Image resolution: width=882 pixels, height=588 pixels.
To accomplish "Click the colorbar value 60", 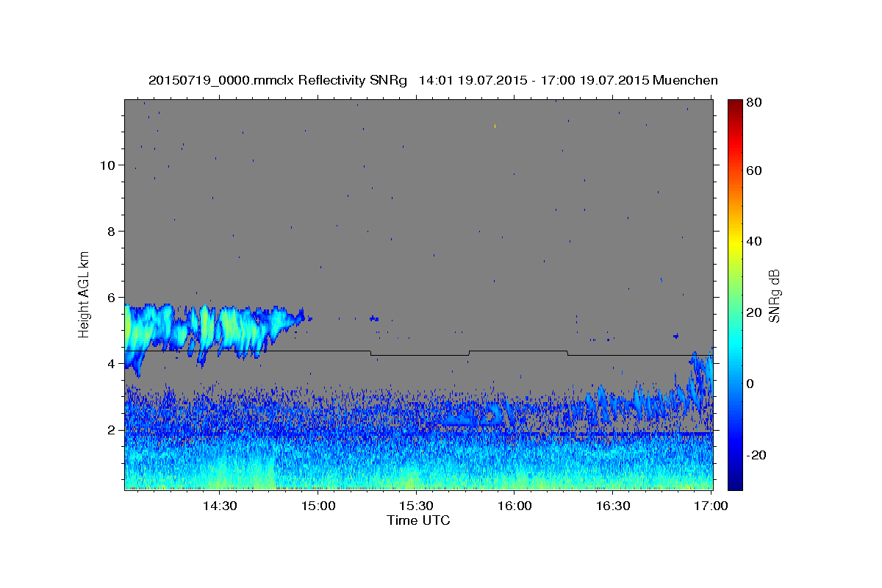I will (756, 171).
